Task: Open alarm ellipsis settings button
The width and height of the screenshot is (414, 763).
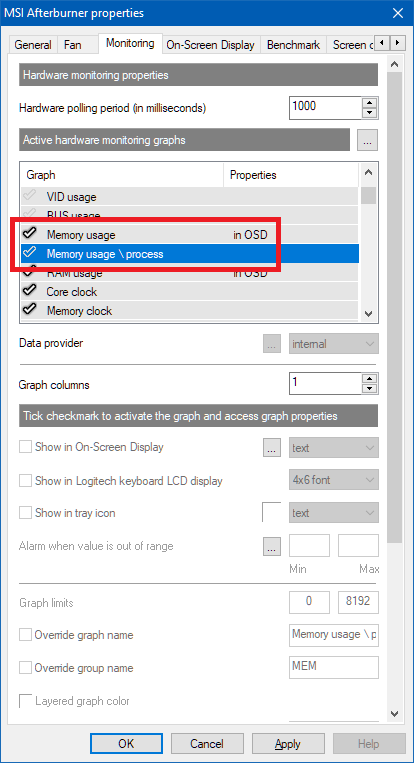Action: [x=272, y=546]
